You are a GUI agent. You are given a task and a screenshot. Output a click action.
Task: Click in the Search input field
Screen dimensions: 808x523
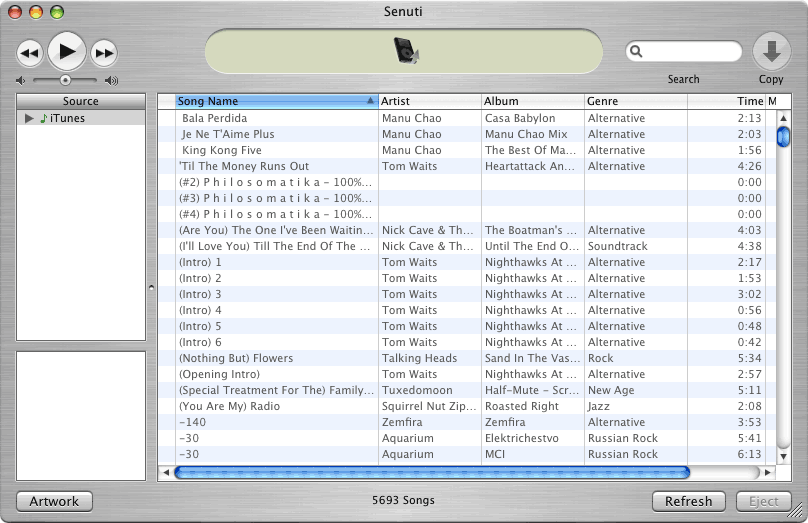pos(683,52)
